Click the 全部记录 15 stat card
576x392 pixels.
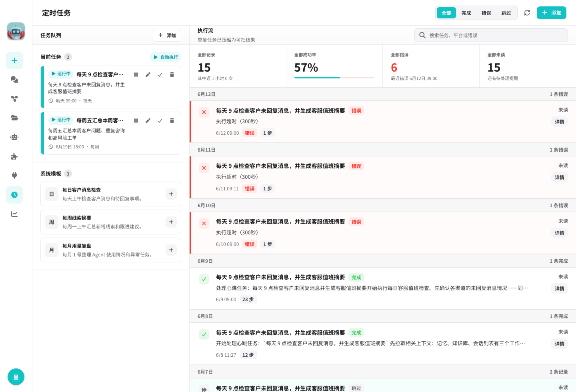pos(238,66)
